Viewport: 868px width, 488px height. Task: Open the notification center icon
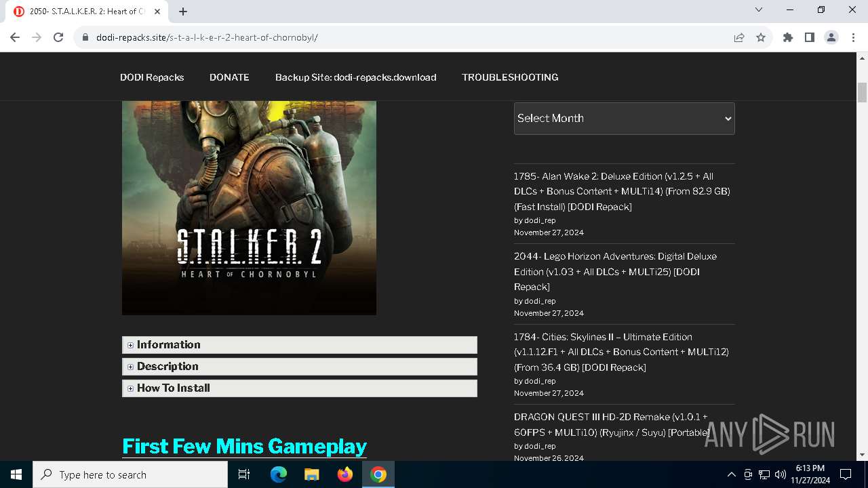pyautogui.click(x=846, y=474)
